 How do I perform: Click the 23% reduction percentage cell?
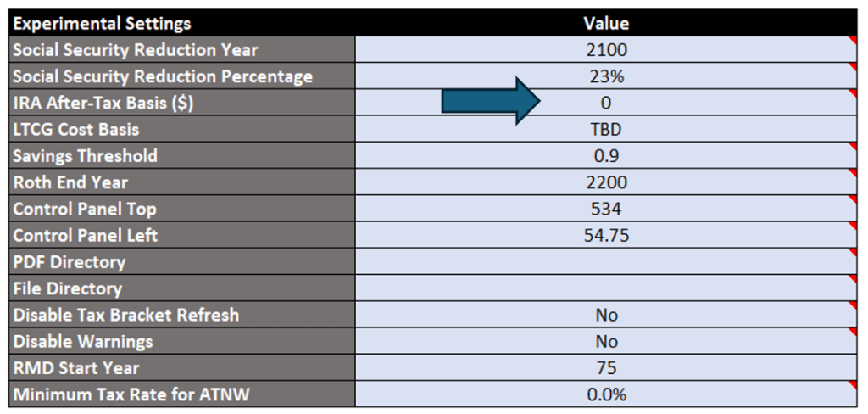coord(606,76)
